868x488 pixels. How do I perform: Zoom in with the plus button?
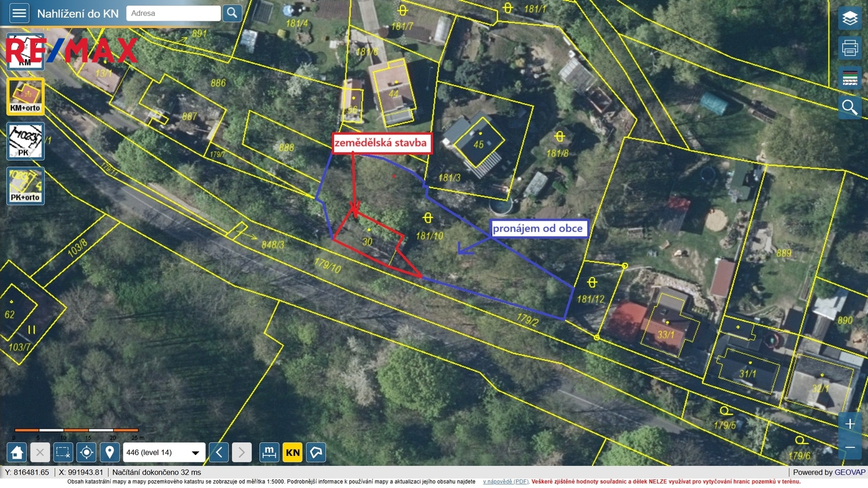tap(850, 423)
